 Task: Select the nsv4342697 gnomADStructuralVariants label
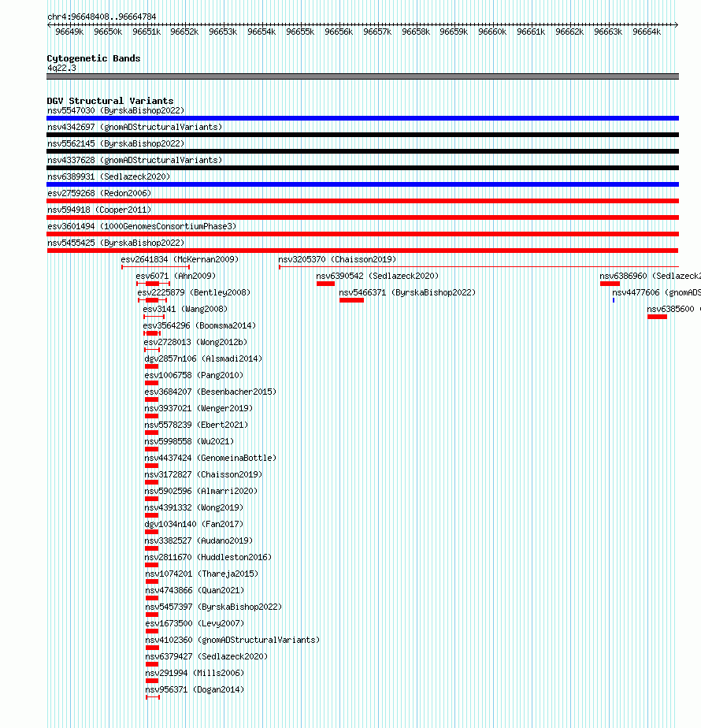coord(135,127)
